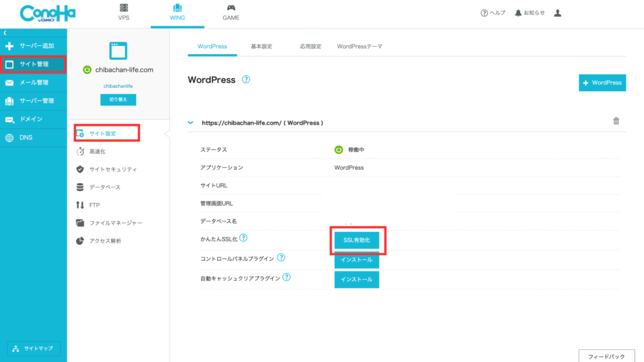
Task: Open FTP submenu item
Action: click(x=88, y=205)
